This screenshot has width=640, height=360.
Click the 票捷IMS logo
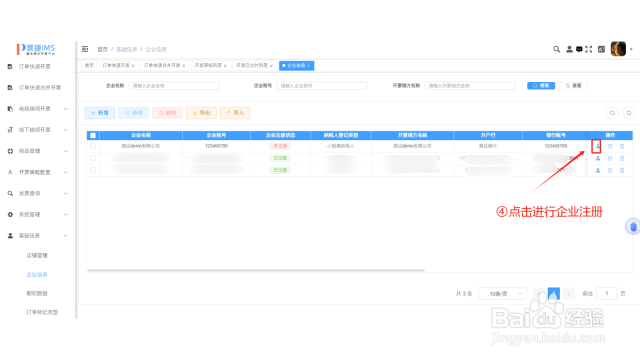pos(36,49)
